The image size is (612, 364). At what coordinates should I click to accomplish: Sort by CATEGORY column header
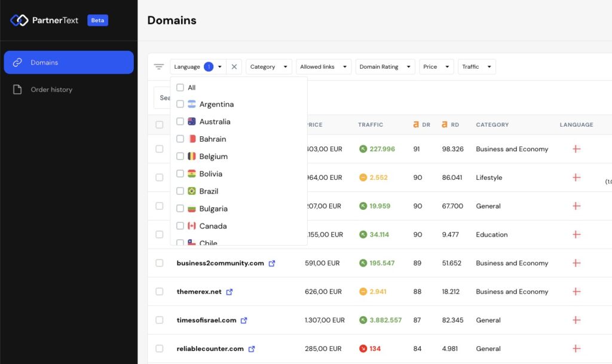[x=492, y=125]
